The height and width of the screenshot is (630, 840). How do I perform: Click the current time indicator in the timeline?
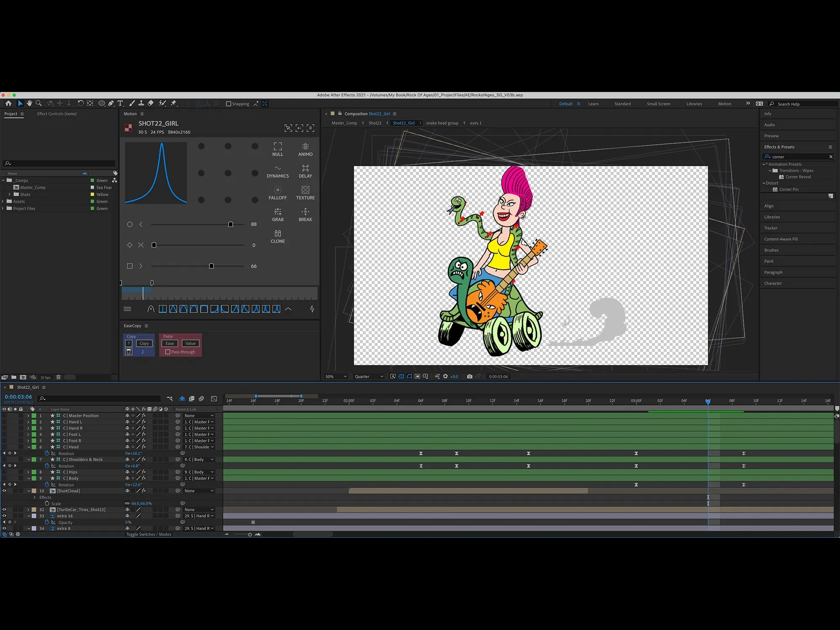click(708, 402)
